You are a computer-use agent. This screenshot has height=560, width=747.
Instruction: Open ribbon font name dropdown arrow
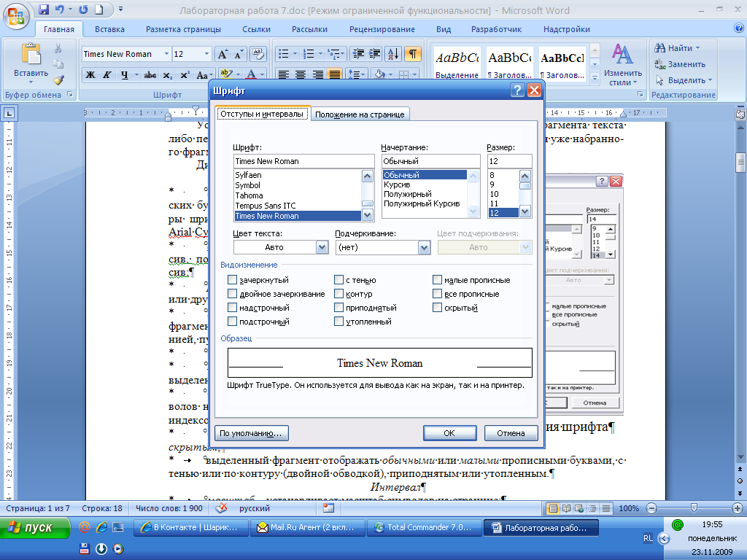pos(166,54)
